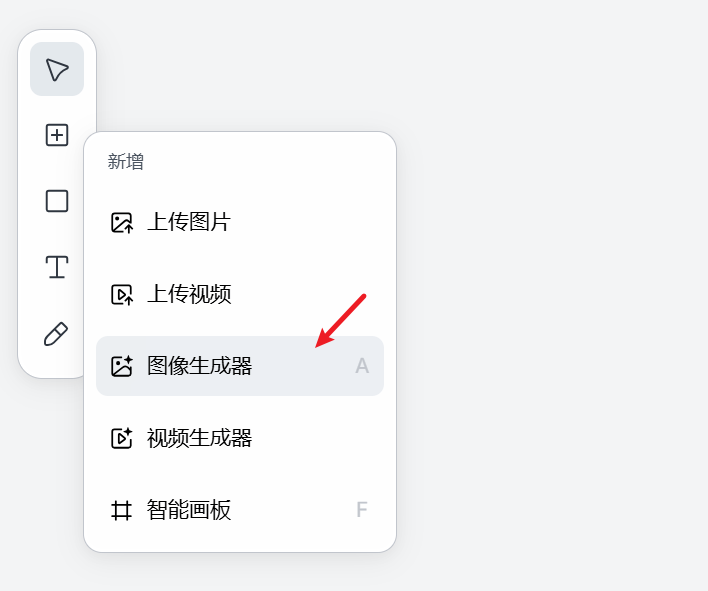
Task: Click the add (plus square) tool
Action: pyautogui.click(x=57, y=135)
